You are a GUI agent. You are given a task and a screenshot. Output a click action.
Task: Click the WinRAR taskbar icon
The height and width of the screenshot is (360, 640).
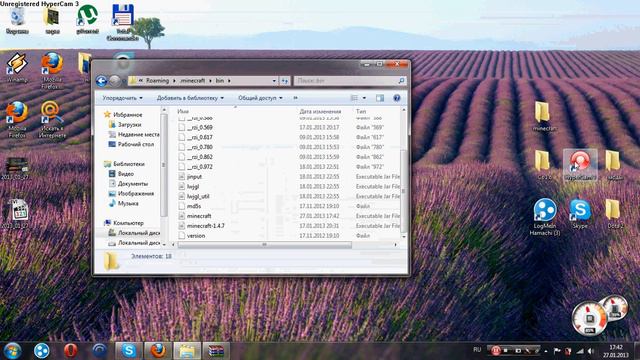tap(216, 351)
